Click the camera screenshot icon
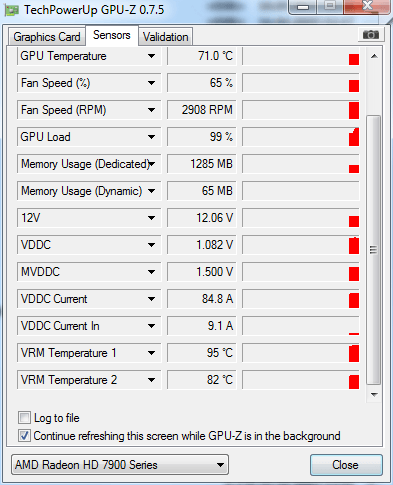Screen dimensions: 393x485 371,34
